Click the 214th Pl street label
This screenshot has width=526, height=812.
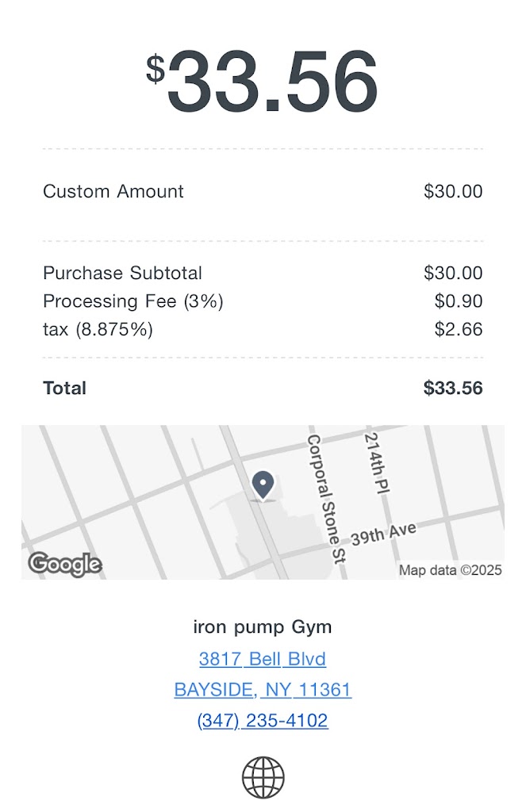tap(377, 464)
